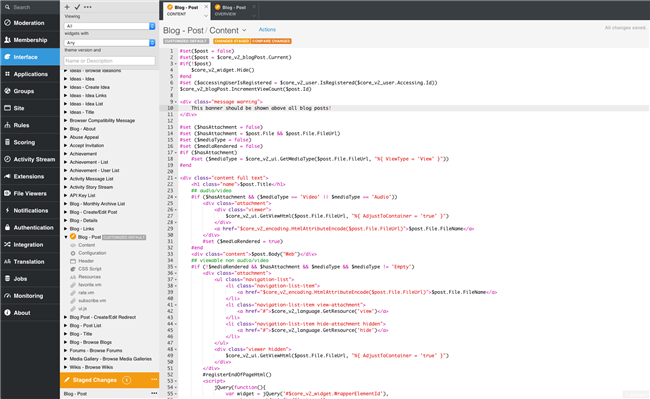Open the Authentication lock icon

pos(7,227)
